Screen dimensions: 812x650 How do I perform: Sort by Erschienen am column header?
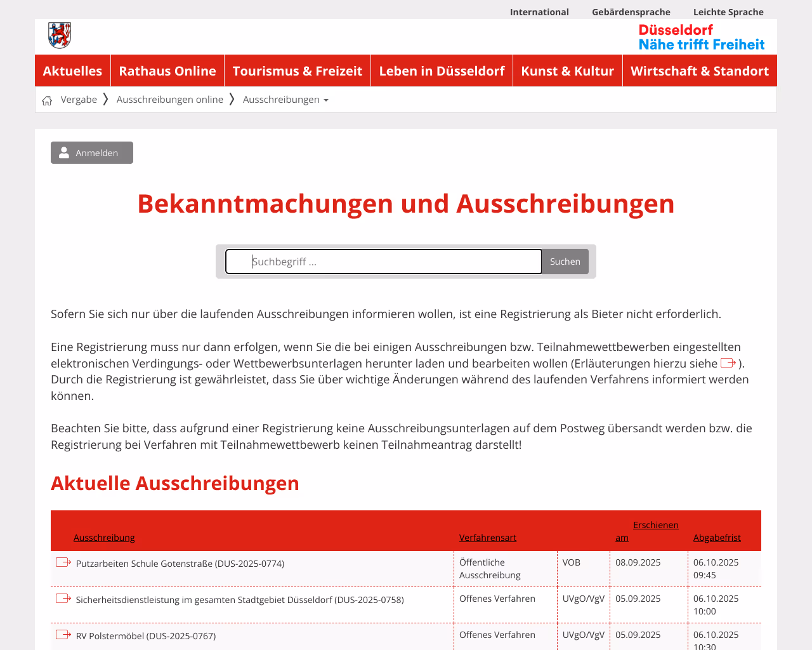click(x=647, y=531)
